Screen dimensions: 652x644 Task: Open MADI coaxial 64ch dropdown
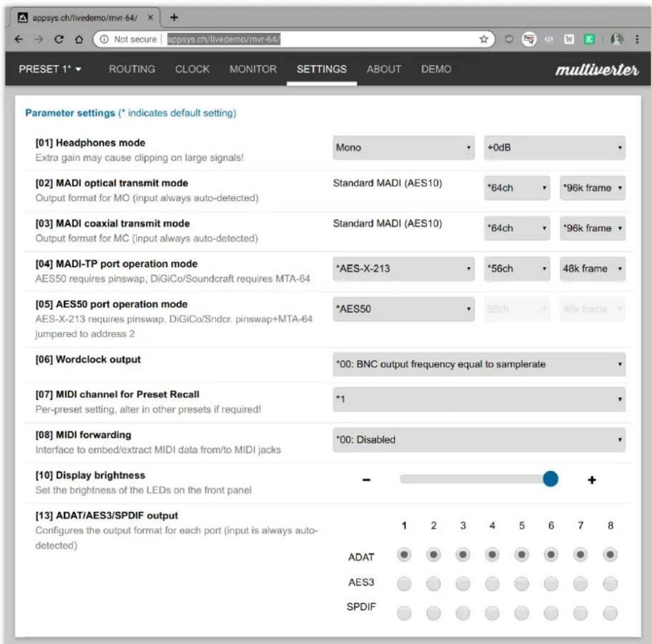click(517, 228)
